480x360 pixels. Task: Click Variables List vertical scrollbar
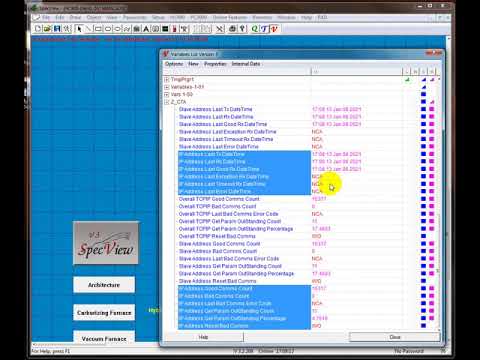[x=439, y=203]
